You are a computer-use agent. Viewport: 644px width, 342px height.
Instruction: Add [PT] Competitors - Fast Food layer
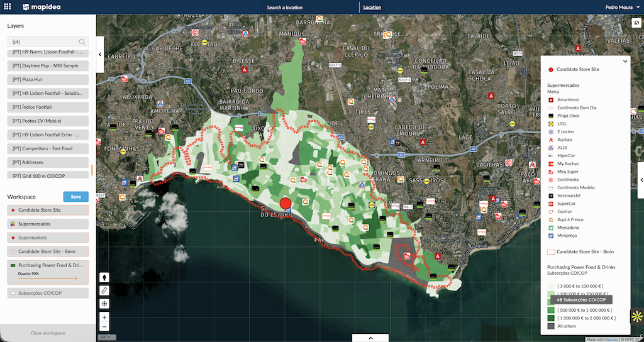[x=48, y=148]
